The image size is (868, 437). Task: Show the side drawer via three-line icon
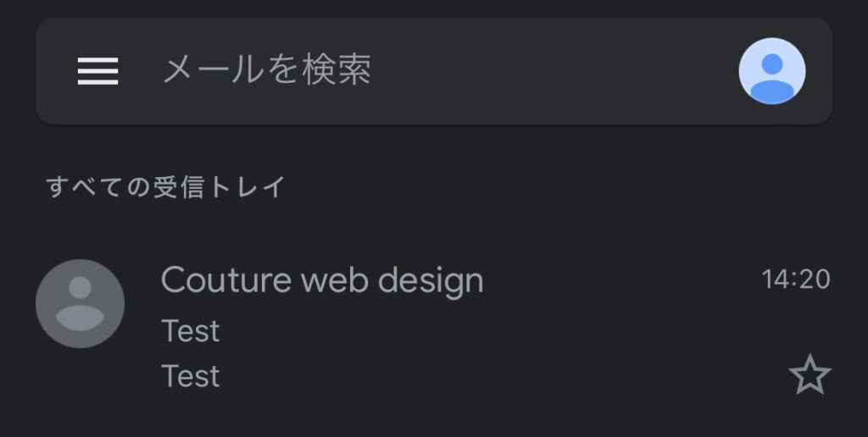tap(98, 71)
